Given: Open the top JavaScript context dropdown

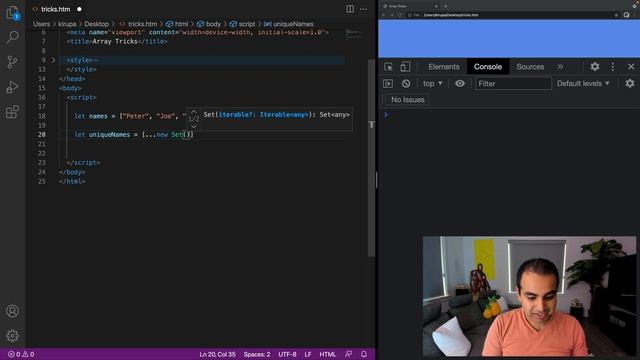Looking at the screenshot, I should point(433,84).
